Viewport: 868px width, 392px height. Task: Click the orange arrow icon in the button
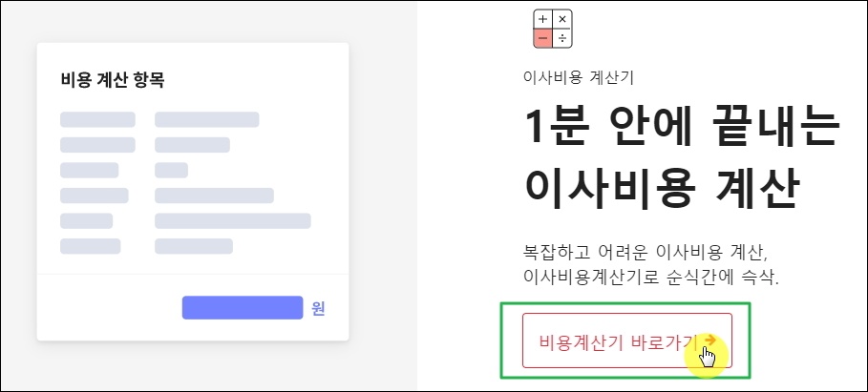(x=710, y=340)
